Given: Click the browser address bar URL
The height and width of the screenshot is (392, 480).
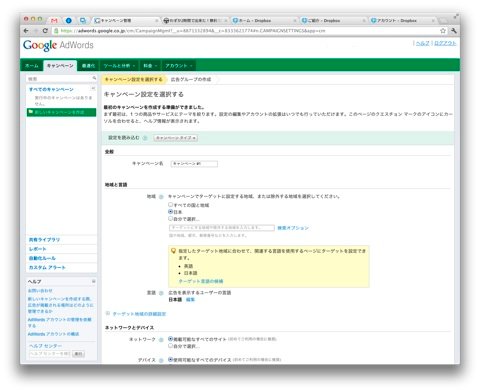Looking at the screenshot, I should (193, 31).
